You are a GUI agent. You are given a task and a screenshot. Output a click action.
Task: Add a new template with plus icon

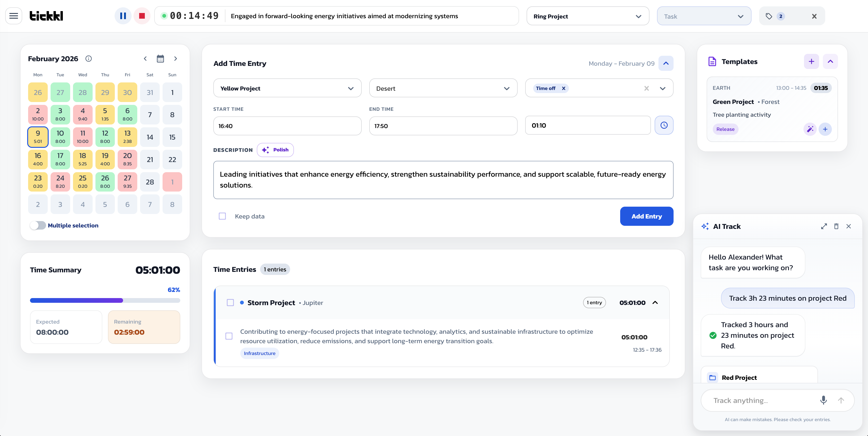point(811,61)
